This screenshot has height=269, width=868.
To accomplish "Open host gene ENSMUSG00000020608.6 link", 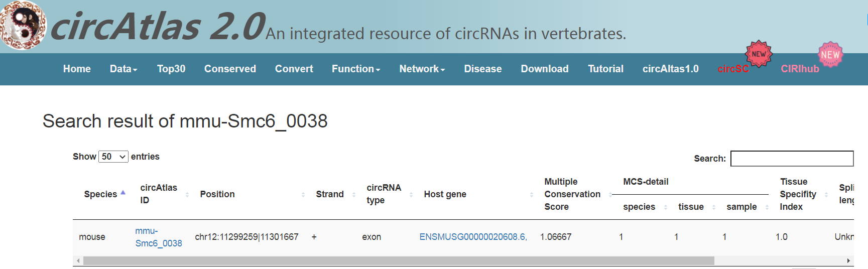I will point(473,237).
